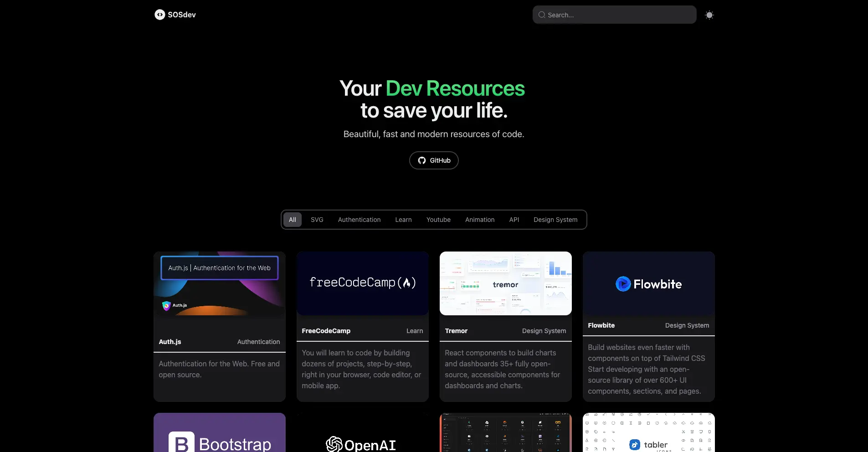Screen dimensions: 868x452
Task: Click the Tabler icons logo
Action: tap(634, 444)
